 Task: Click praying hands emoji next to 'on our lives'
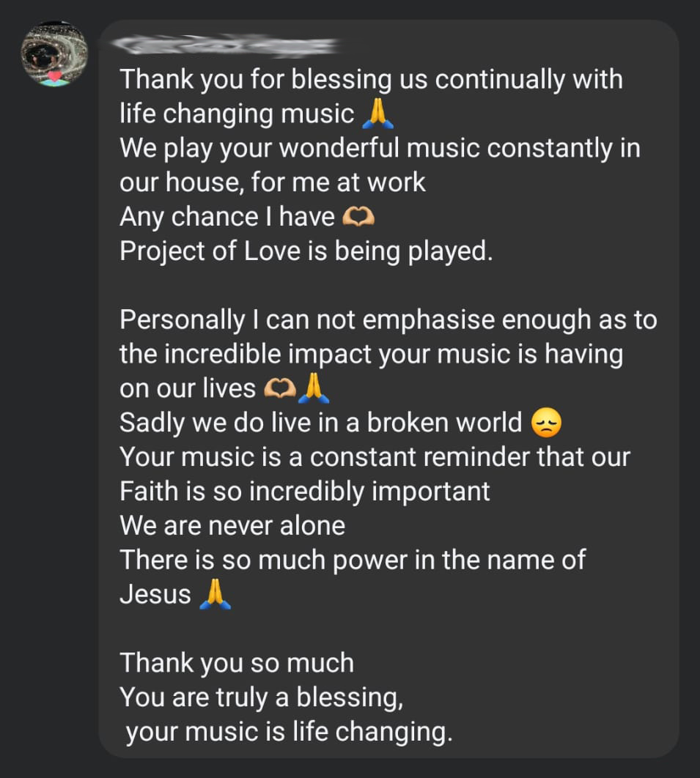(314, 389)
